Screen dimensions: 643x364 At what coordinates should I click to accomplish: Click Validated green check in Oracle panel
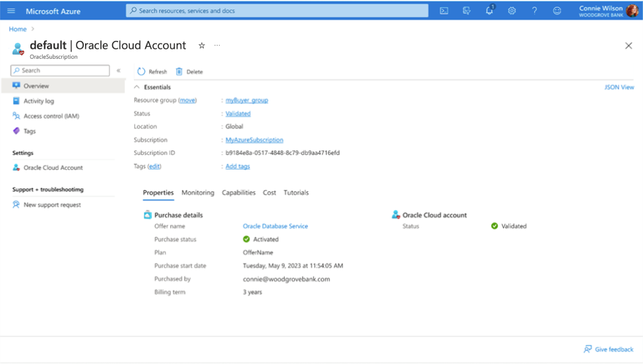click(x=495, y=226)
